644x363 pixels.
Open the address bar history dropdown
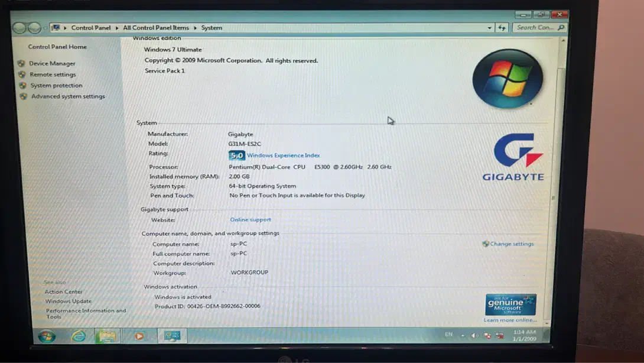489,27
